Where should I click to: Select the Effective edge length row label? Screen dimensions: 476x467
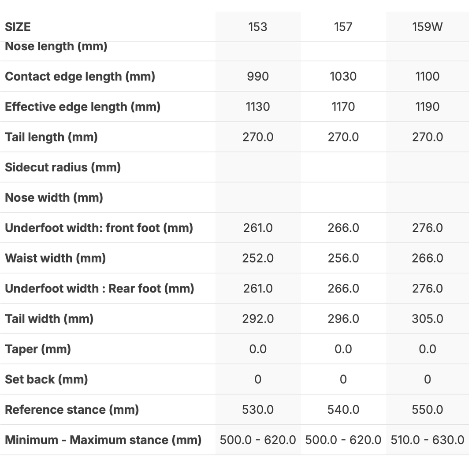tap(82, 107)
